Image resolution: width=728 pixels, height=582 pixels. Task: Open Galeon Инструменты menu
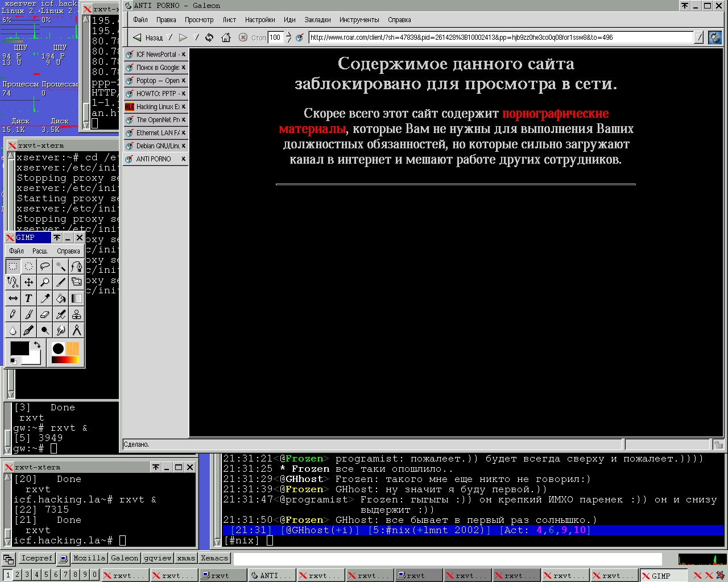(x=359, y=20)
